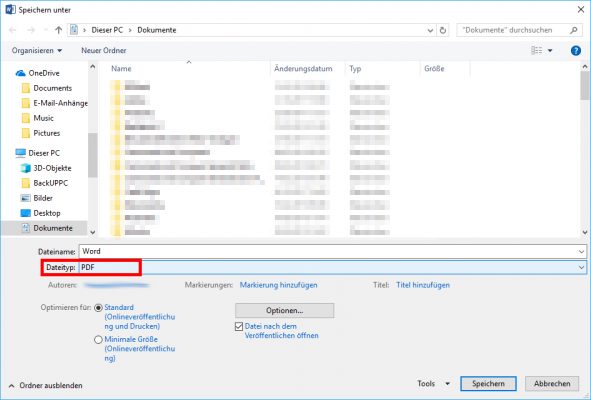Refresh the Dokumente folder view
The image size is (591, 400).
[443, 30]
